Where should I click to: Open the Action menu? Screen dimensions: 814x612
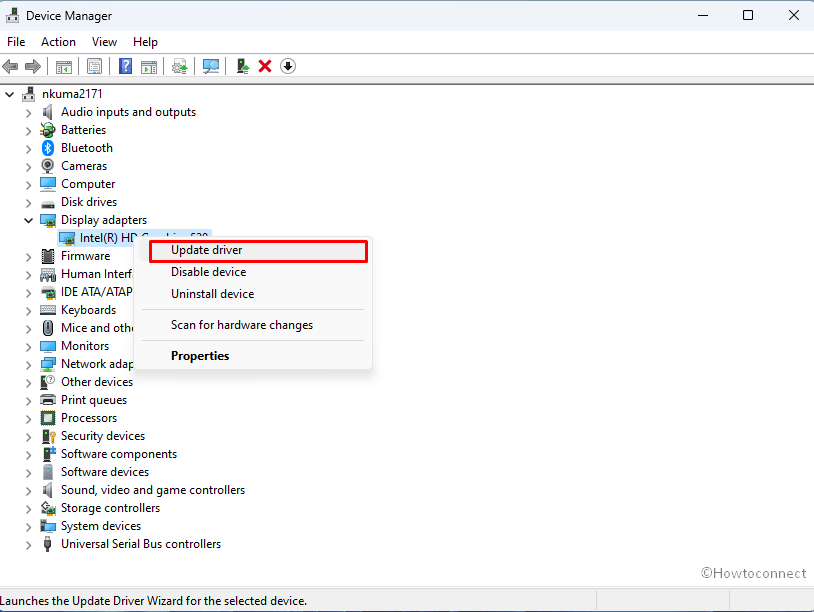pos(59,42)
